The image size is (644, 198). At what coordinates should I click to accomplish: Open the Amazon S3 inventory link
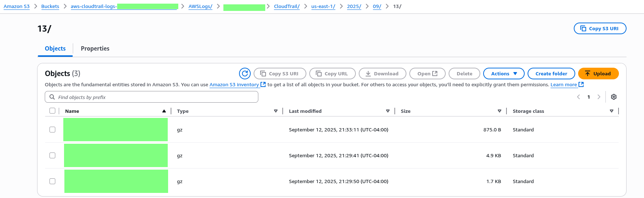[234, 84]
